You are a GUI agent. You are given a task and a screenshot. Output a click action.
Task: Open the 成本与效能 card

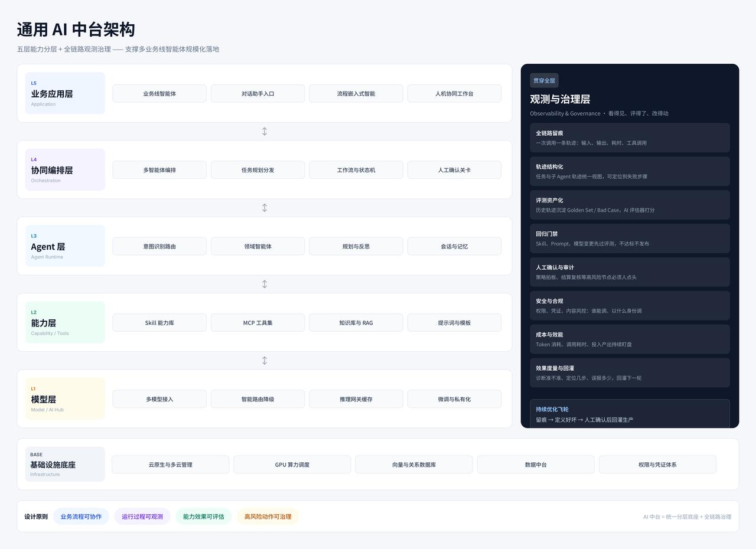coord(630,339)
